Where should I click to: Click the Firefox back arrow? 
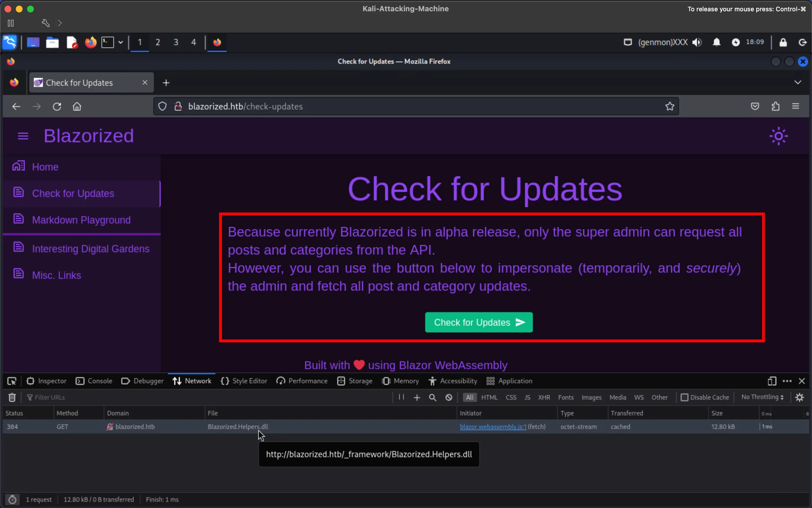click(x=16, y=106)
